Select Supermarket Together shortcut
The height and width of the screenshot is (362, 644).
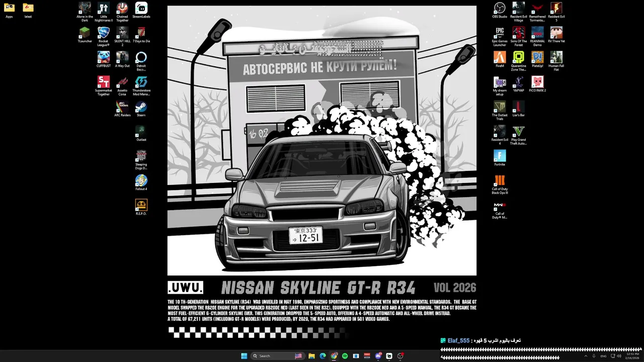click(104, 85)
